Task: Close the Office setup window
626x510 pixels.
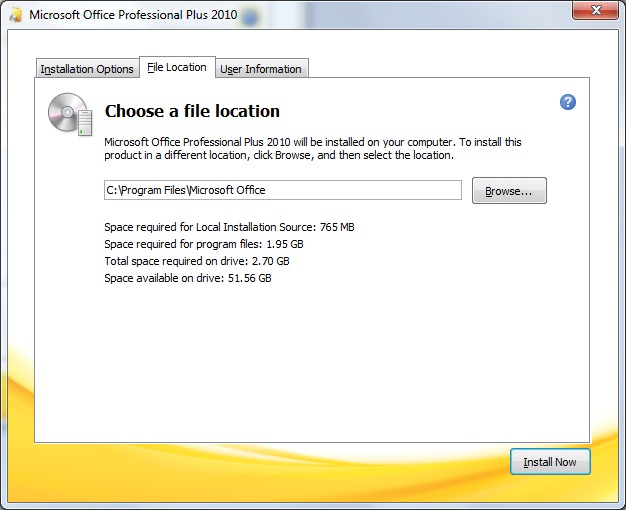Action: (x=595, y=10)
